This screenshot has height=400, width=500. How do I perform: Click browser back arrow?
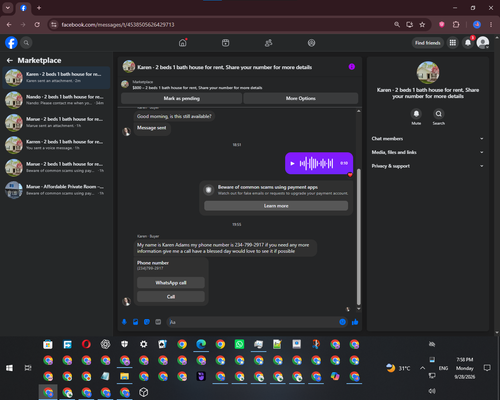tap(9, 25)
